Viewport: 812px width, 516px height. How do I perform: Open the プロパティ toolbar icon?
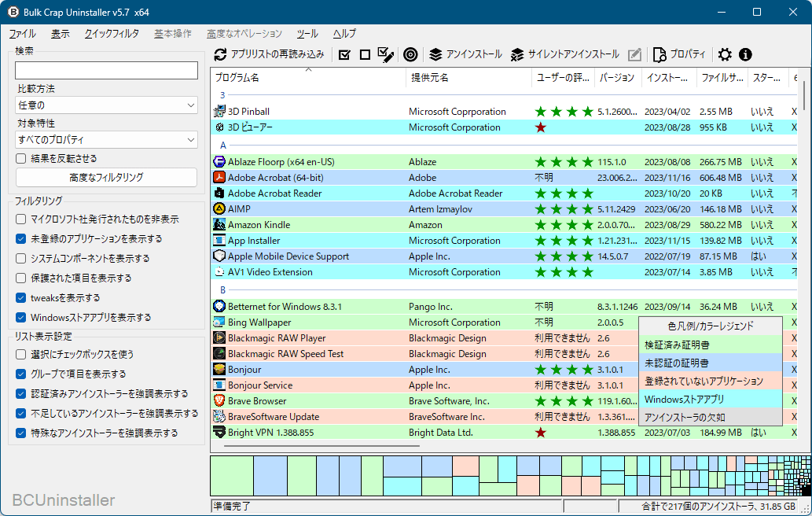click(x=659, y=54)
